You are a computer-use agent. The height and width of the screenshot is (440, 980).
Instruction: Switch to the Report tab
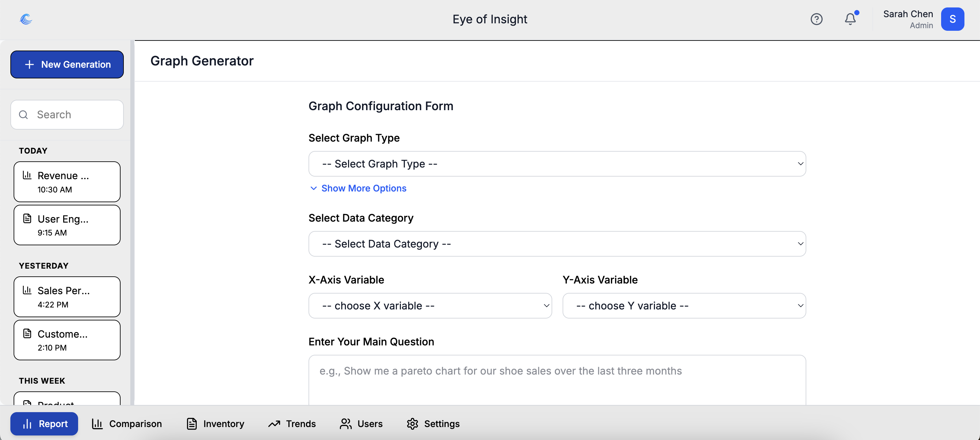pyautogui.click(x=44, y=424)
